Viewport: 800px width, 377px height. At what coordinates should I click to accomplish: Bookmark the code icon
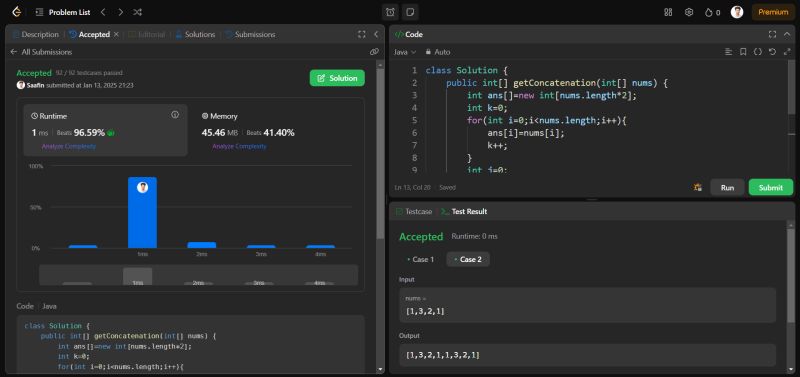point(743,52)
